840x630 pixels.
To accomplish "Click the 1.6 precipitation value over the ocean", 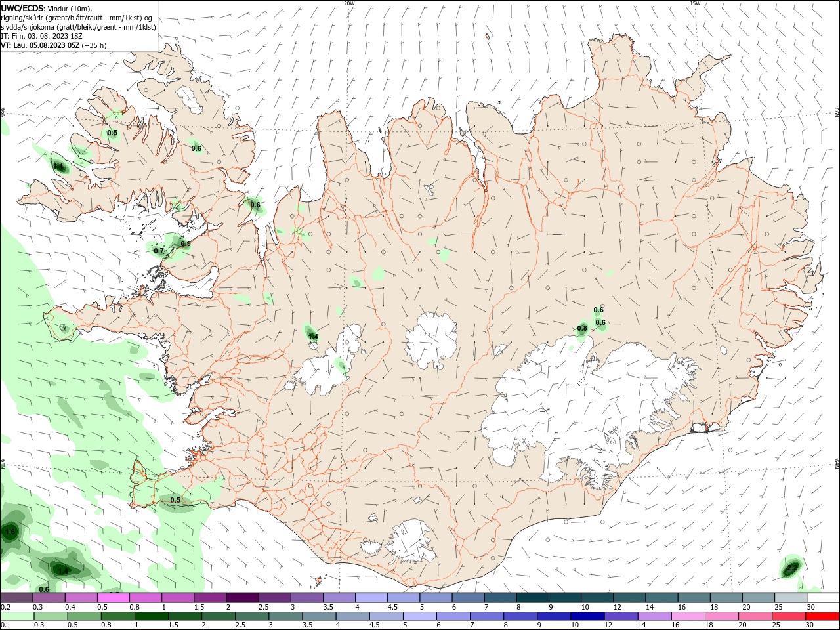I will [10, 532].
